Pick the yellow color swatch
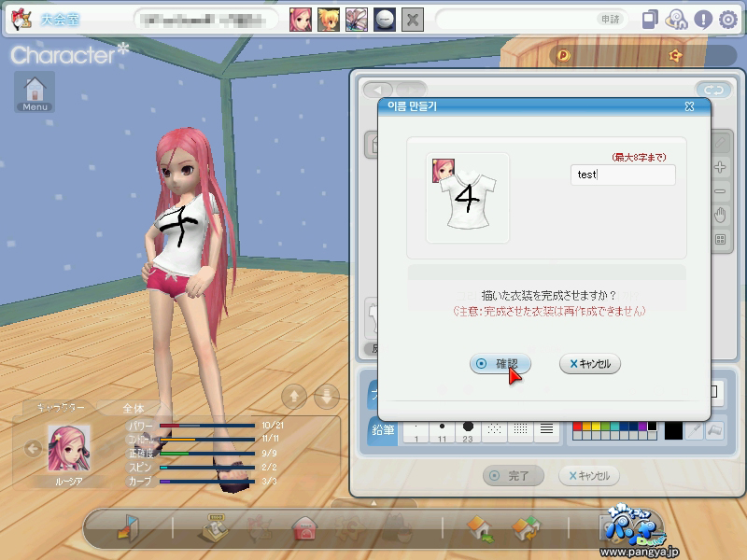The width and height of the screenshot is (747, 560). [596, 427]
